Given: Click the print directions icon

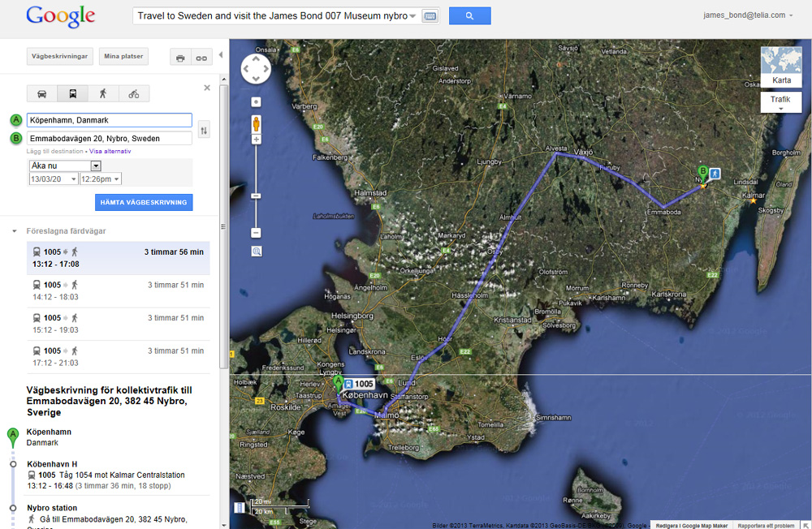Looking at the screenshot, I should 180,58.
